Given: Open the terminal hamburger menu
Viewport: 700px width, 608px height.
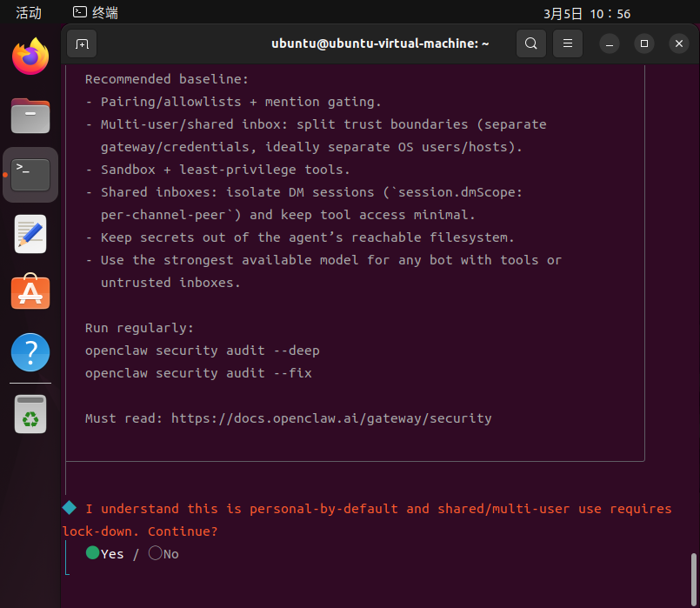Looking at the screenshot, I should 568,43.
